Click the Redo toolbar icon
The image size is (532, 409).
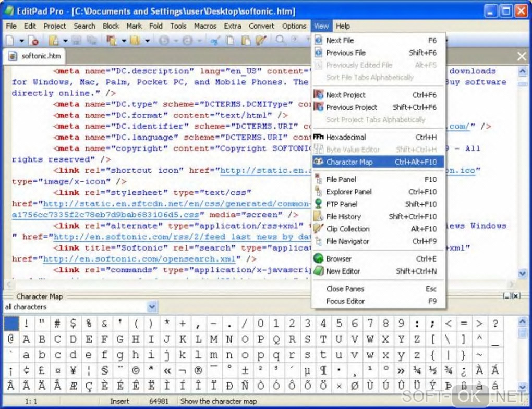click(188, 41)
